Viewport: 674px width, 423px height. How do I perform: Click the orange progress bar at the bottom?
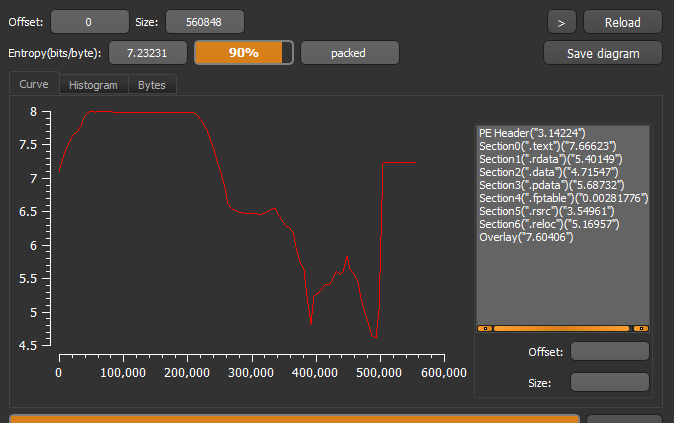(x=294, y=419)
